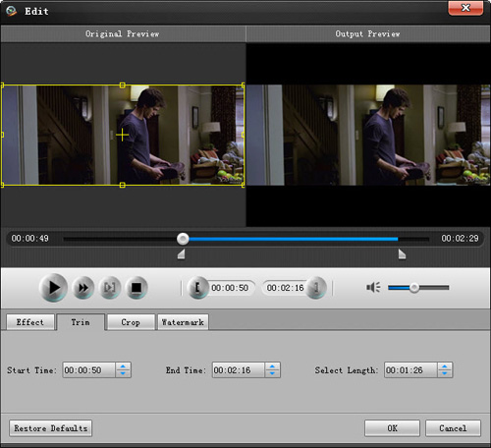Play the video preview
Screen dimensions: 491x448
coord(53,288)
